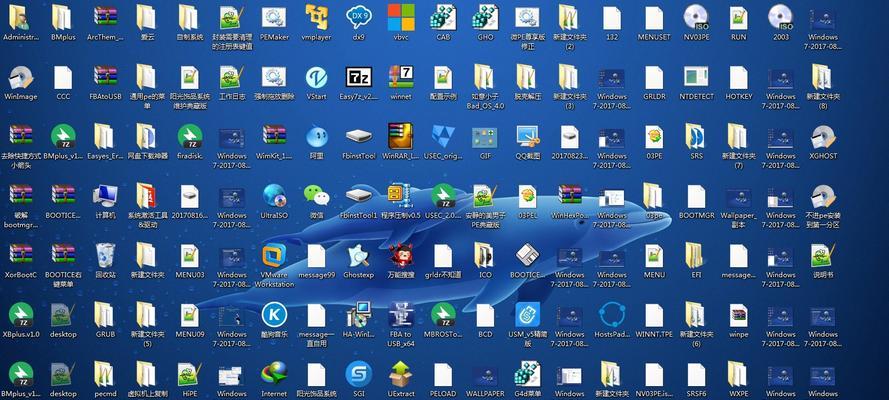Open 酷狗音乐 music player
889x400 pixels.
click(274, 316)
